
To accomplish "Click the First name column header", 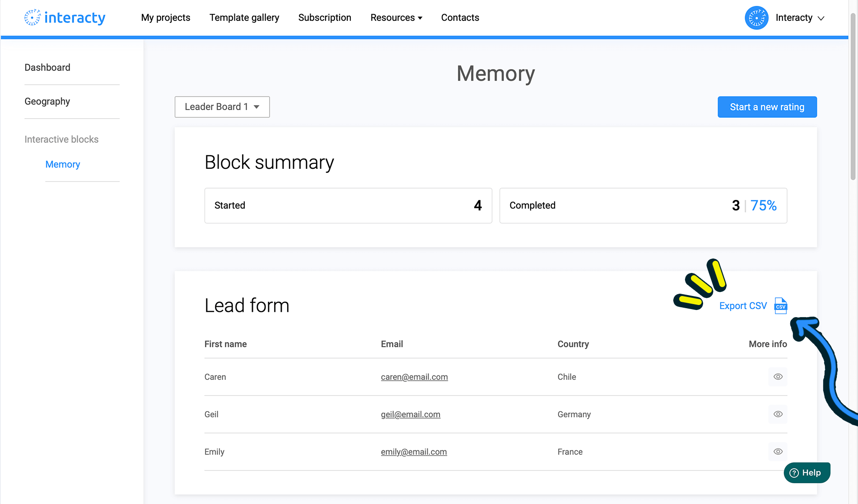I will (226, 344).
